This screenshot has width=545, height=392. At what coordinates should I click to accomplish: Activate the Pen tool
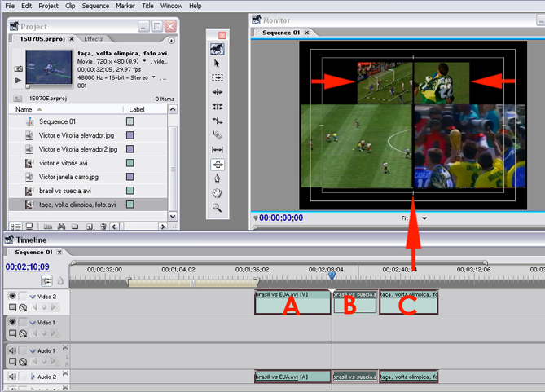[217, 178]
